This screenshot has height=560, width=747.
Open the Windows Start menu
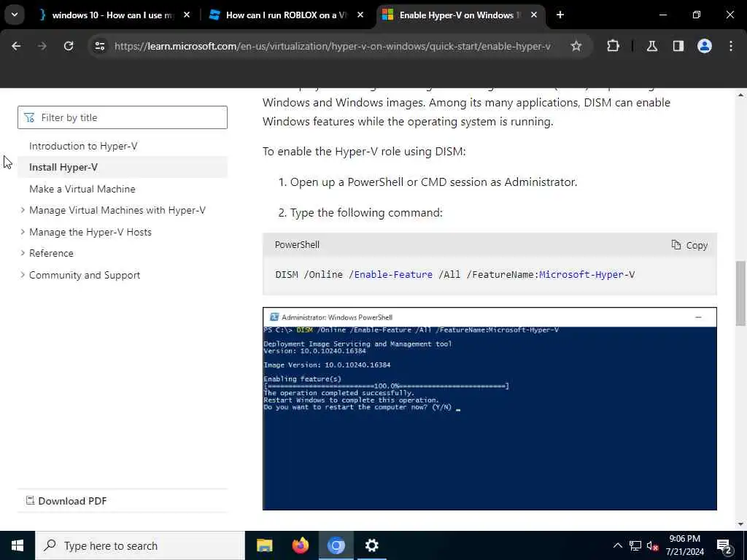coord(18,545)
